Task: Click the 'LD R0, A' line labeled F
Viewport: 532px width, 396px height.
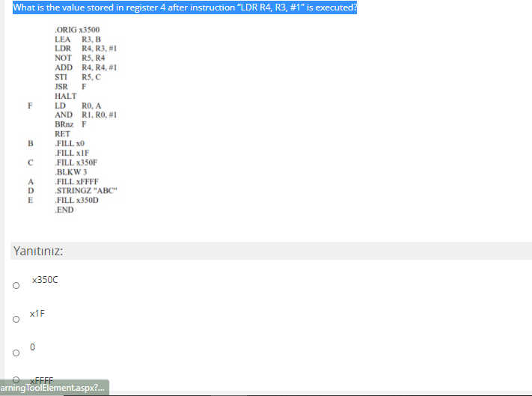Action: [x=78, y=106]
